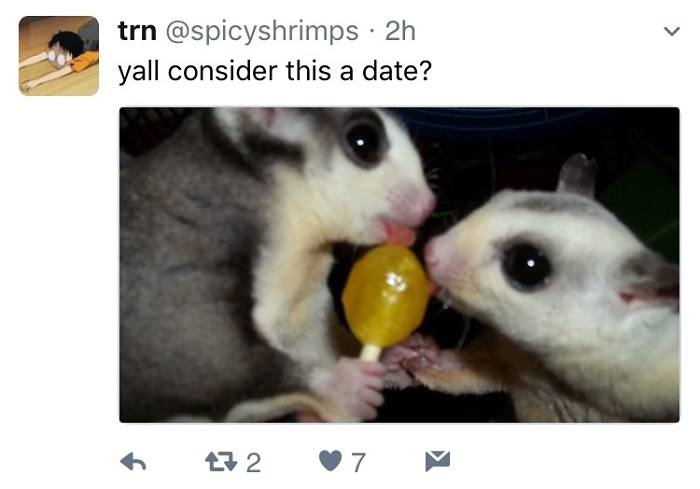Select the tweet text 'yall consider this a date?'
Viewport: 700px width, 489px height.
coord(275,71)
